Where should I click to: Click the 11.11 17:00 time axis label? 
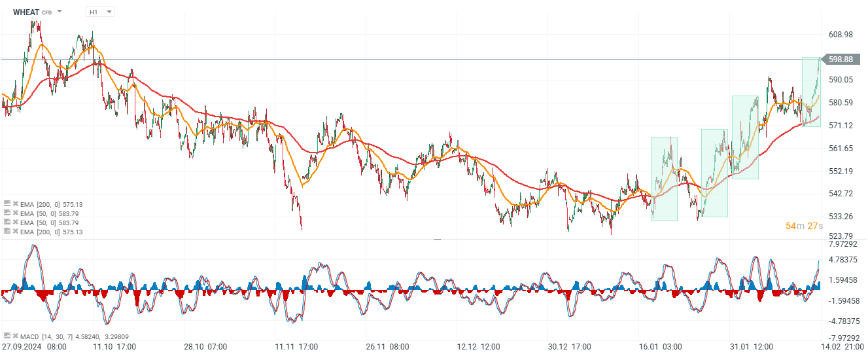click(x=296, y=346)
